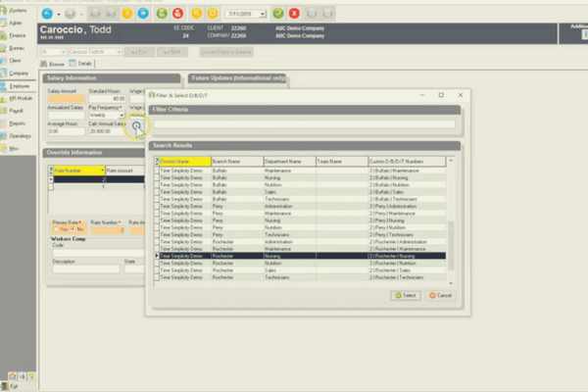588x392 pixels.
Task: Click the red person toolbar icon
Action: click(x=177, y=14)
